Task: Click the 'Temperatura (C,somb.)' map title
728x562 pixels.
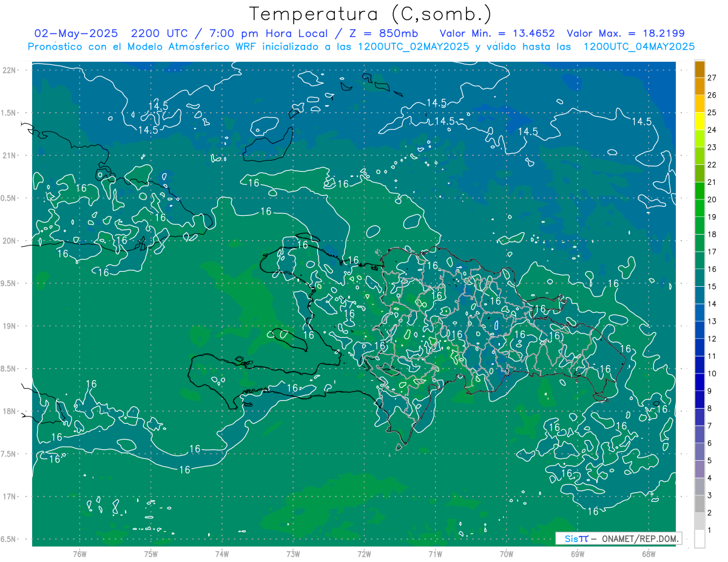Action: coord(370,15)
